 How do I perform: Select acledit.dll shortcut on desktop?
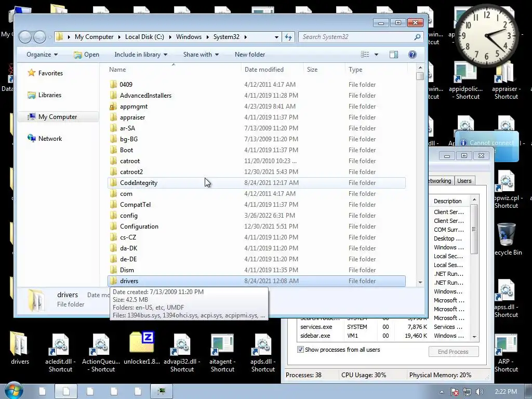pos(60,352)
